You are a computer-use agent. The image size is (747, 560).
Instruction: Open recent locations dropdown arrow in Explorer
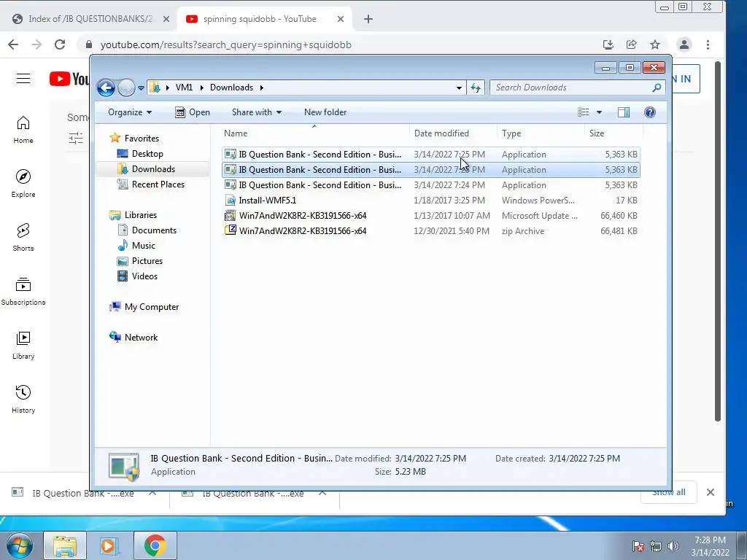[141, 88]
